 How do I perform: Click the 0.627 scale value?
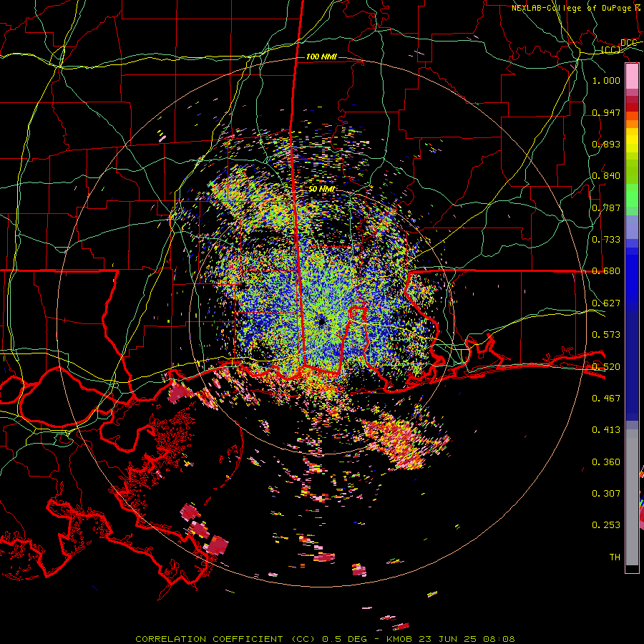coord(606,303)
